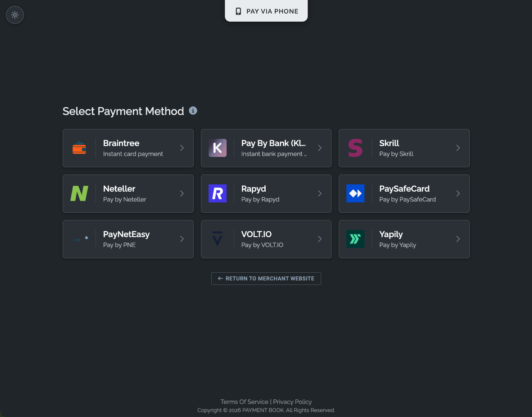Open the Yapily chevron arrow
The image size is (532, 417).
click(x=458, y=239)
